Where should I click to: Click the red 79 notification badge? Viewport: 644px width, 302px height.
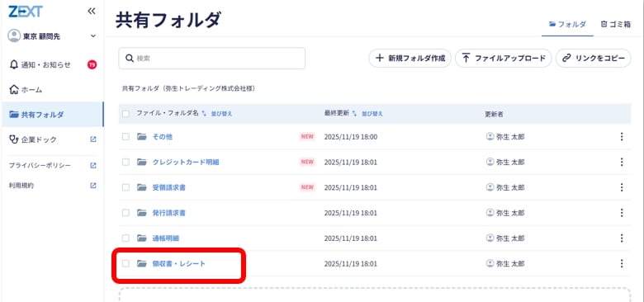coord(92,65)
